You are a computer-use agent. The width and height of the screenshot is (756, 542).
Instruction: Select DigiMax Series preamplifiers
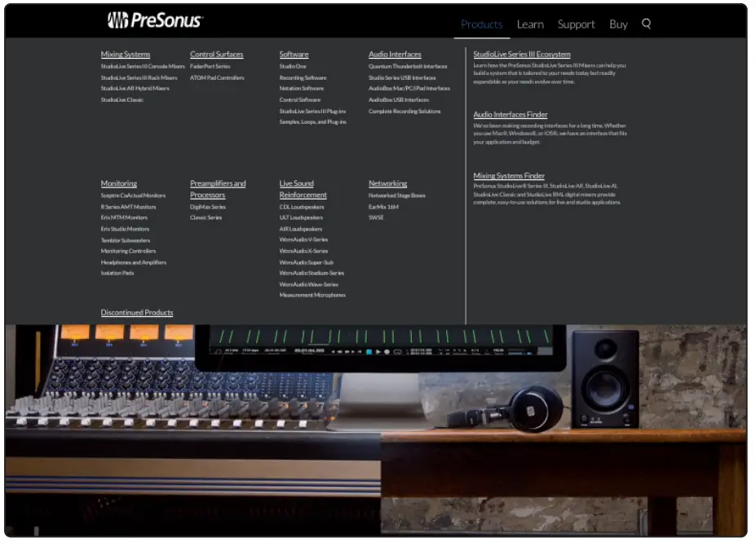coord(209,206)
